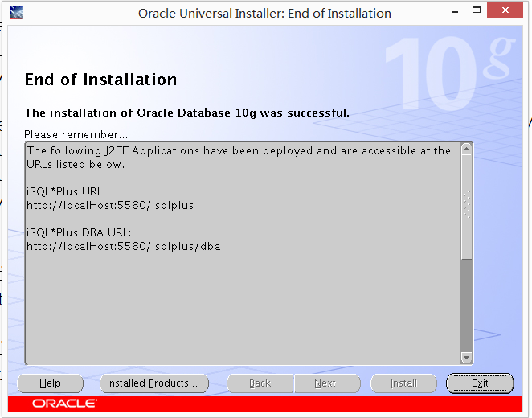Click the disabled Back button

point(260,383)
